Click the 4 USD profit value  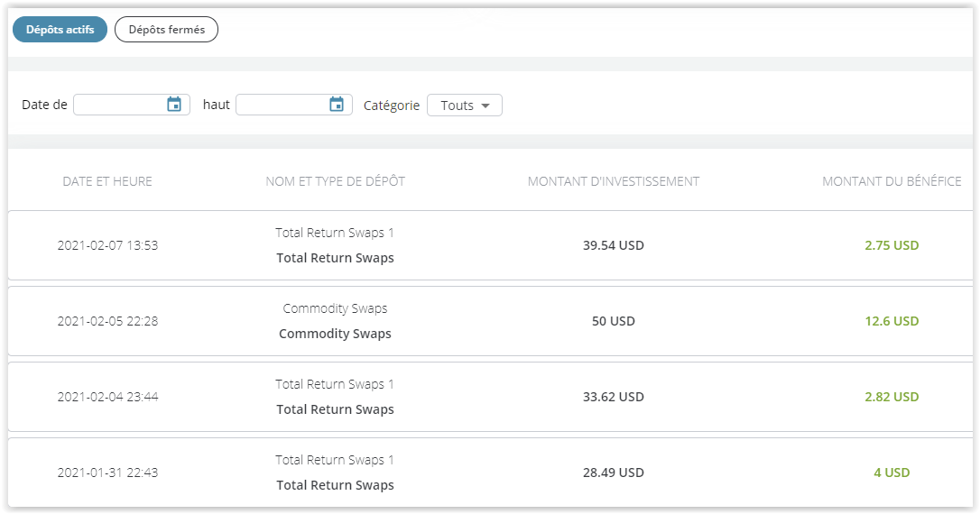pyautogui.click(x=892, y=473)
